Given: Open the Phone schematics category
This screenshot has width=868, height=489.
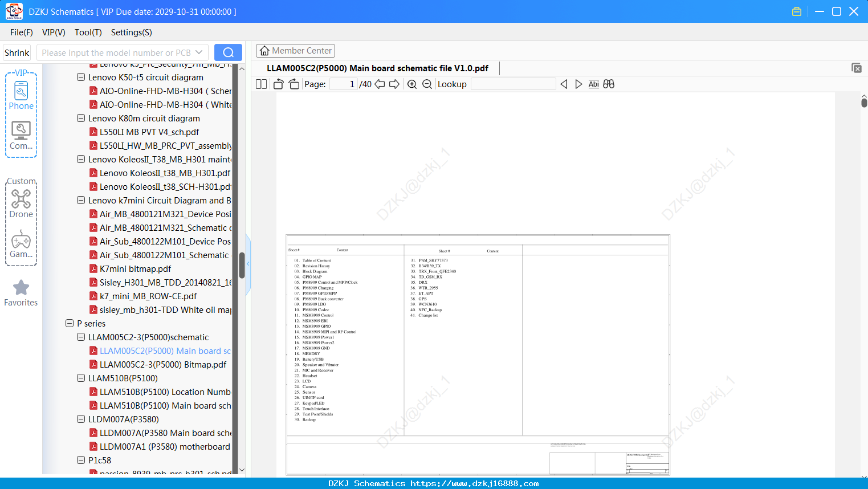Looking at the screenshot, I should (21, 95).
